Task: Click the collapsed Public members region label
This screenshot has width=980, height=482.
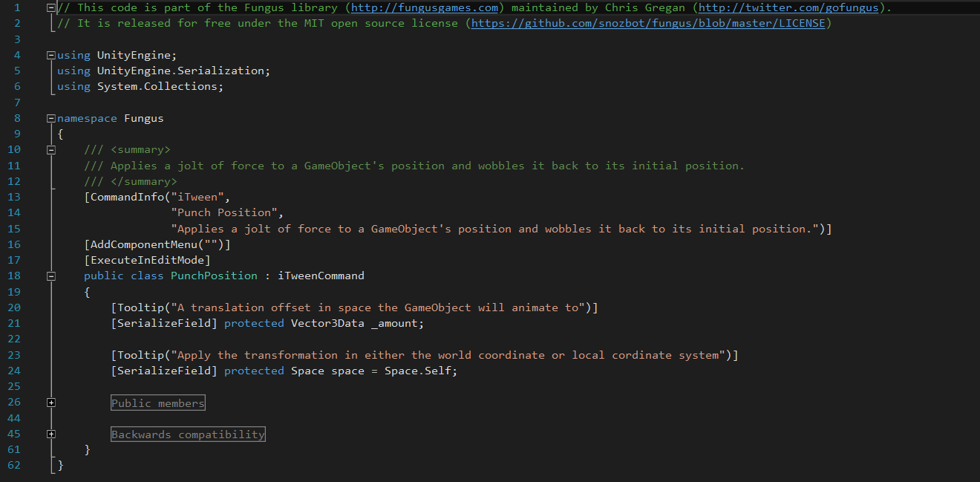Action: pyautogui.click(x=157, y=403)
